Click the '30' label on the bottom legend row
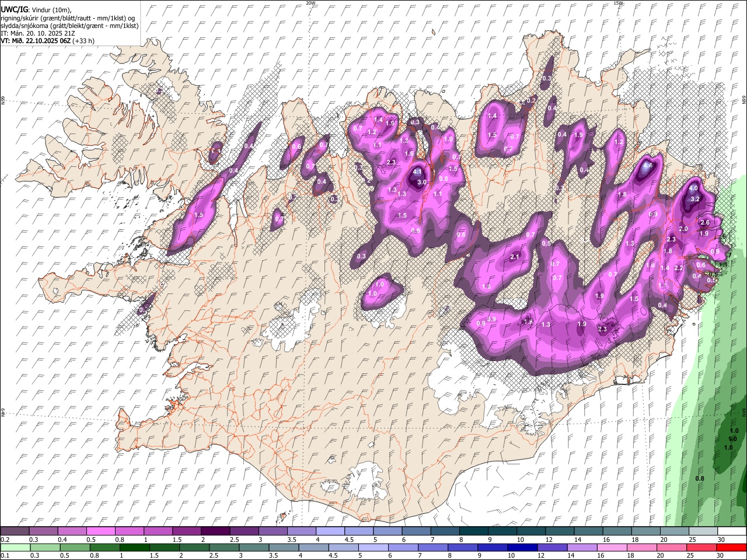 [721, 556]
